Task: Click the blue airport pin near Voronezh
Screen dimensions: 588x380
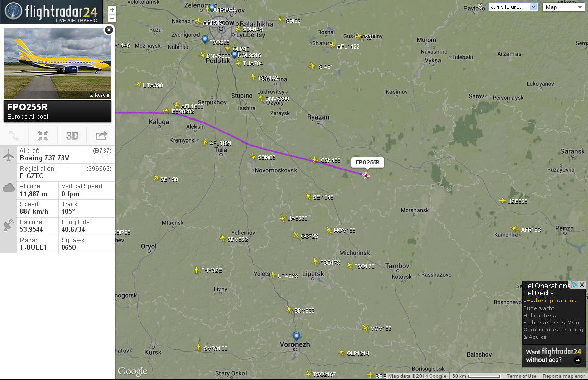Action: (296, 336)
